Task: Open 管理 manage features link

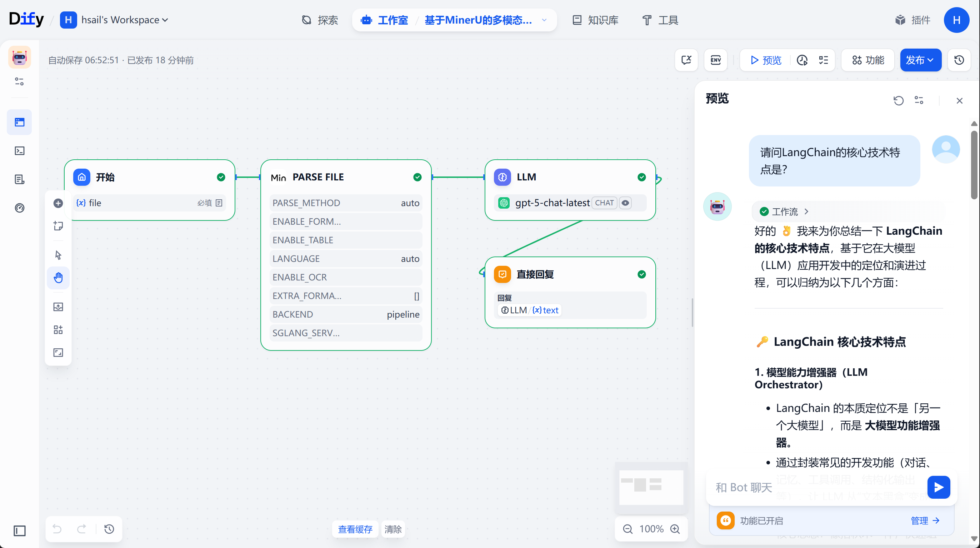Action: [x=925, y=520]
